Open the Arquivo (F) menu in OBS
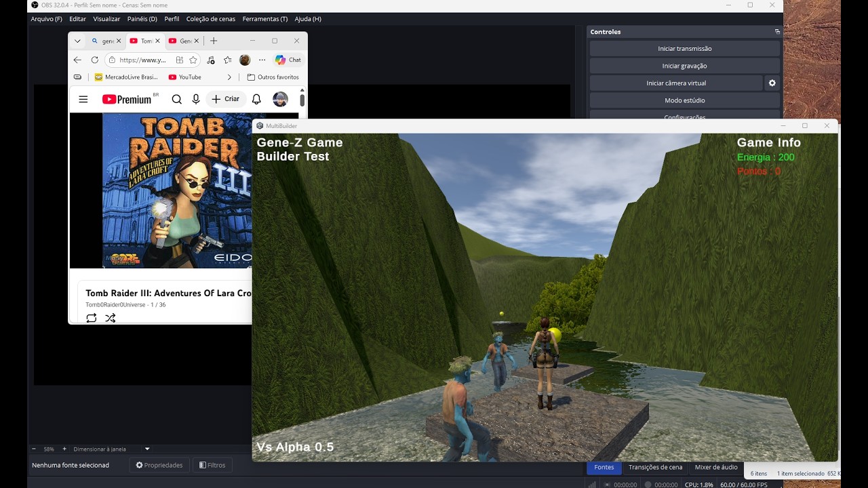Image resolution: width=868 pixels, height=488 pixels. tap(46, 19)
